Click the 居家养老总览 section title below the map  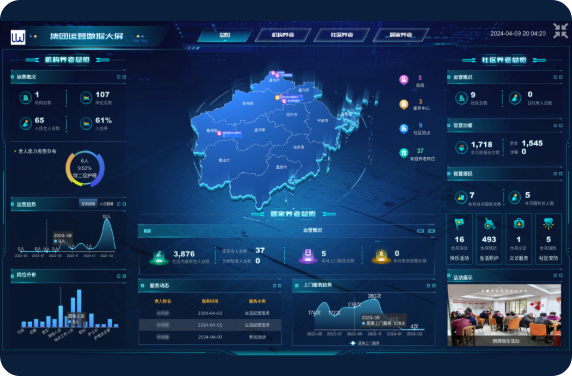pos(293,214)
